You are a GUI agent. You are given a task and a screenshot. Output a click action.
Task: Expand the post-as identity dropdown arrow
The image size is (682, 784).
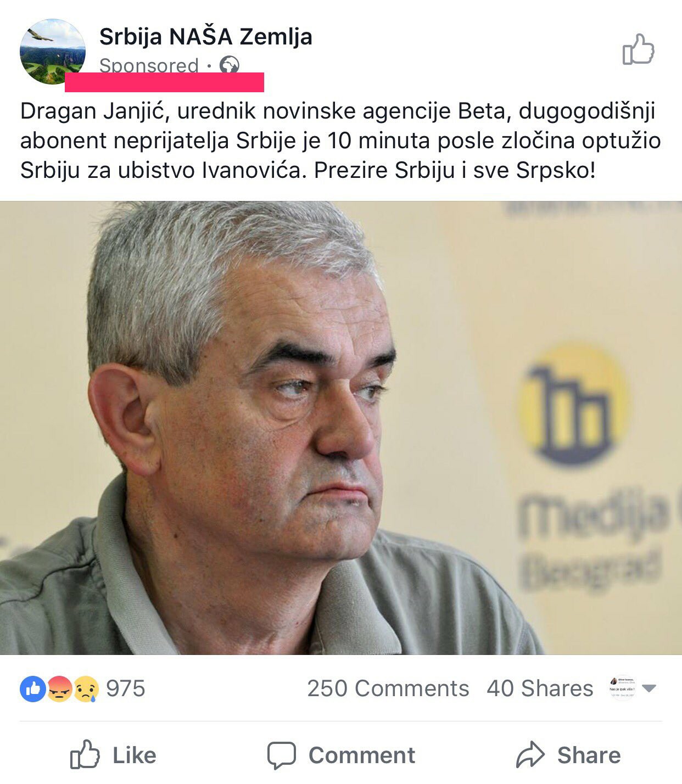[649, 688]
